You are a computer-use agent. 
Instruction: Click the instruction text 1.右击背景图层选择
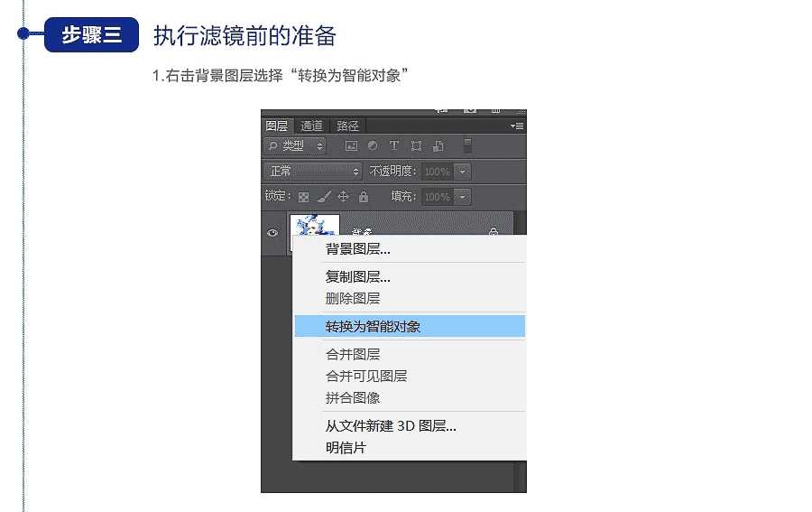tap(217, 76)
